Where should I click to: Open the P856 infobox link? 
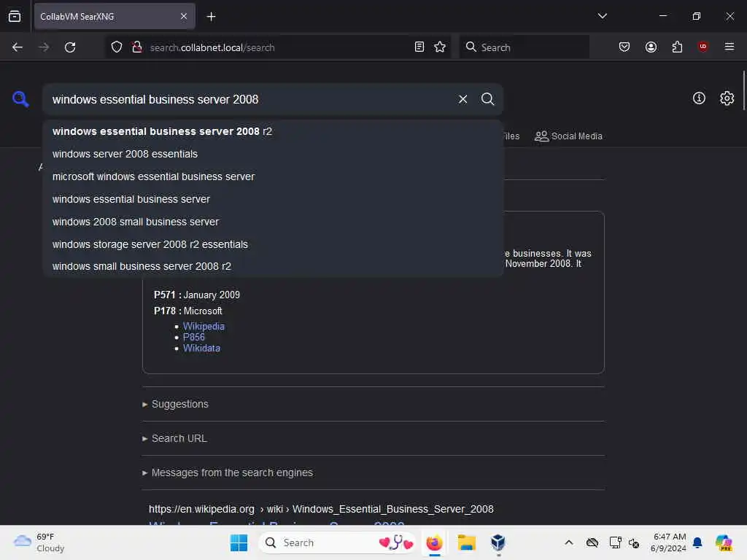pyautogui.click(x=193, y=337)
